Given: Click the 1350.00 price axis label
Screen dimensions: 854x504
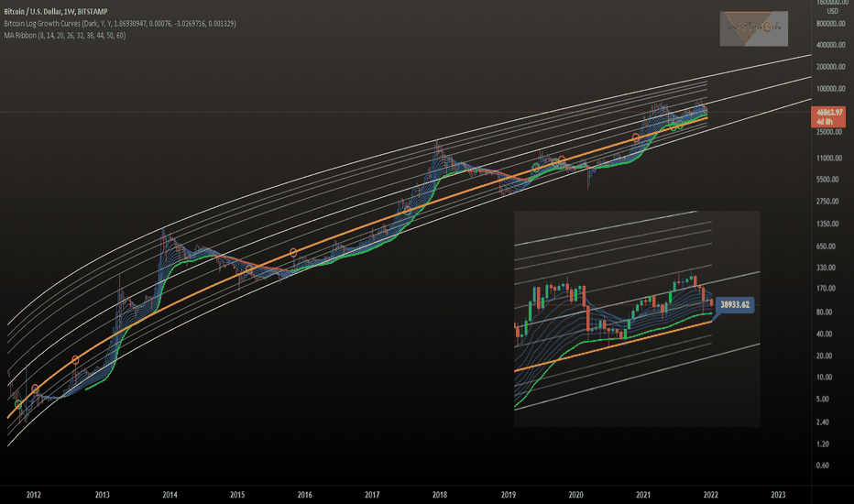Looking at the screenshot, I should [827, 224].
